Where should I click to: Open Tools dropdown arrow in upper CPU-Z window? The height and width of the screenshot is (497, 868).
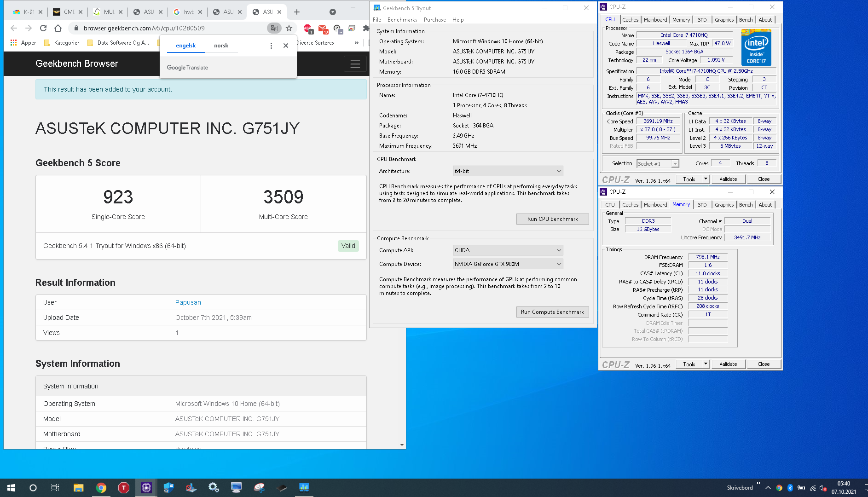point(706,179)
